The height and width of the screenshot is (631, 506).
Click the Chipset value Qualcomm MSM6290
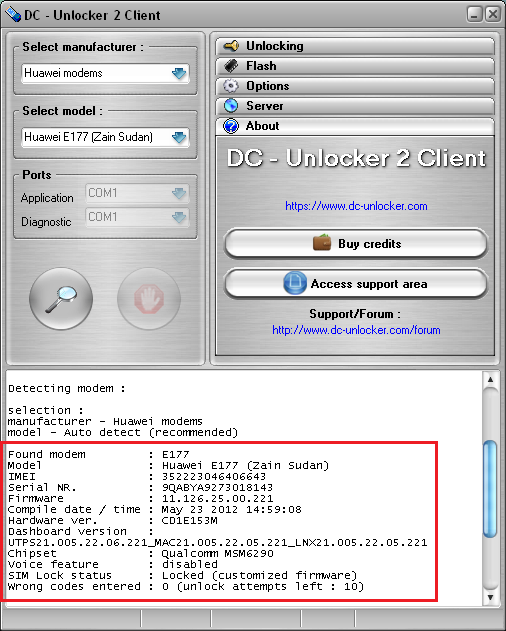point(217,553)
